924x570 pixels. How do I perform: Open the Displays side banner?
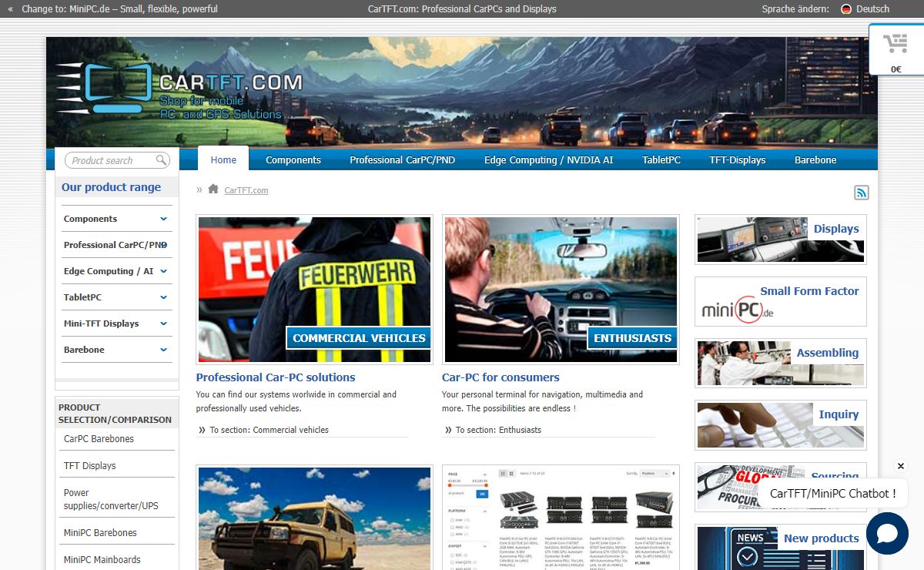click(x=781, y=240)
